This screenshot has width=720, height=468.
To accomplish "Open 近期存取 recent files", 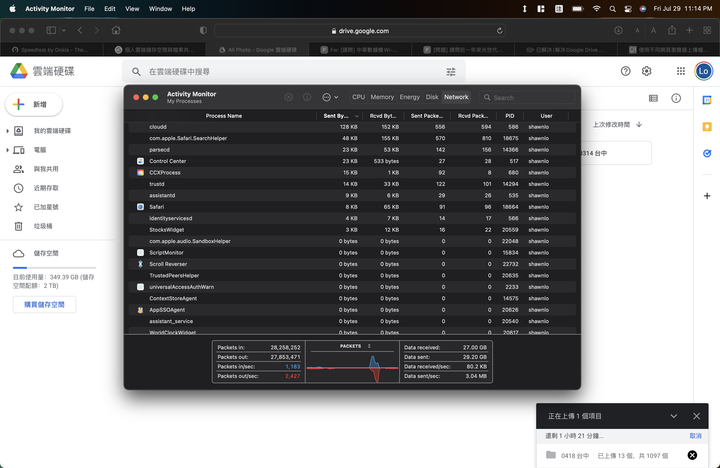I will [46, 188].
